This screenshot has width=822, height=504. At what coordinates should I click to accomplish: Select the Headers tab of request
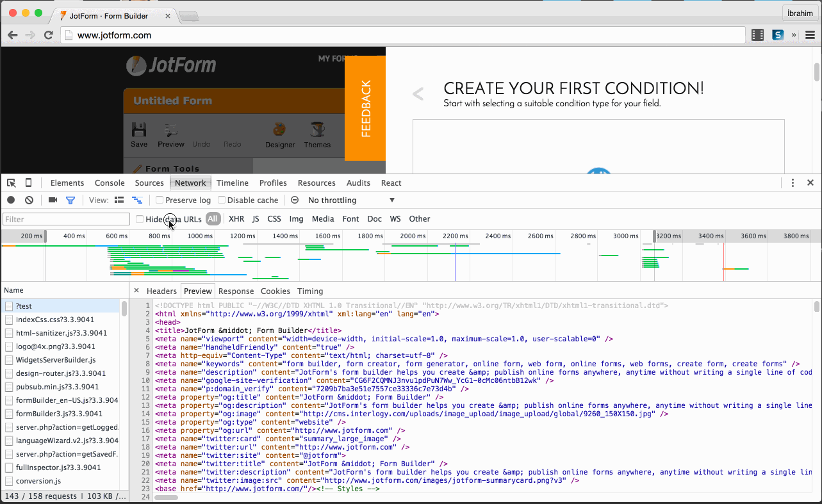tap(161, 291)
